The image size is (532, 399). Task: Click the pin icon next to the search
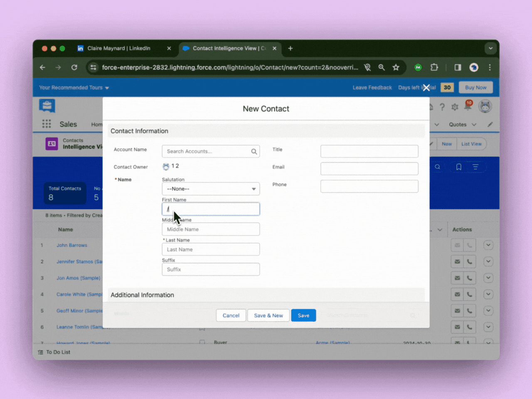[x=458, y=166]
